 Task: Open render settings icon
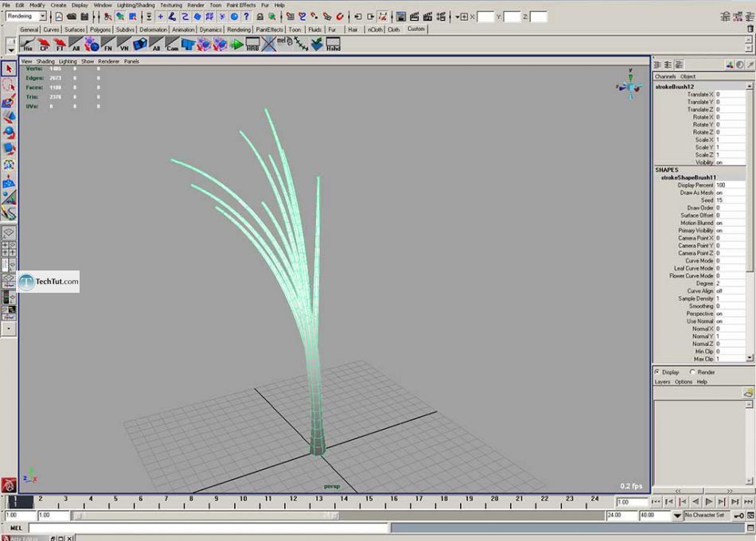(x=441, y=17)
